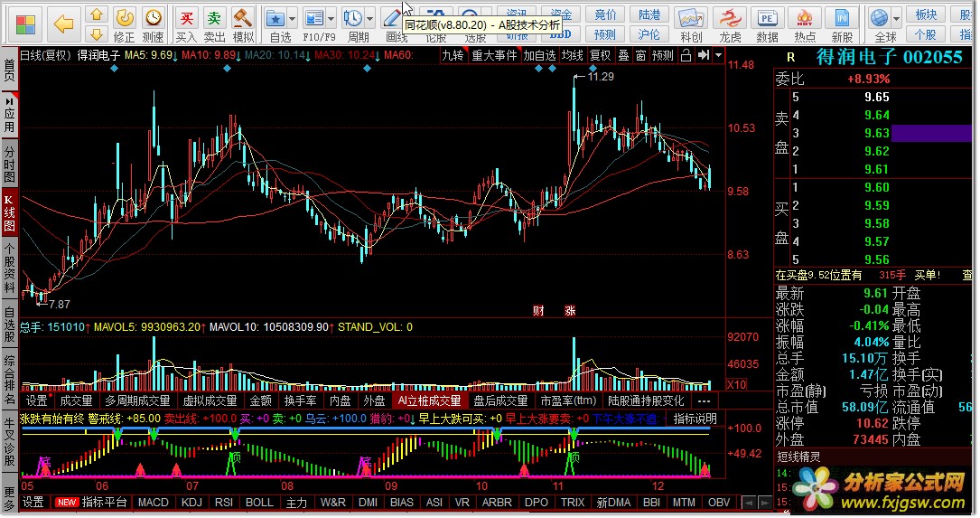Expand more volume indicators with the dots button
This screenshot has width=980, height=518.
tap(704, 401)
